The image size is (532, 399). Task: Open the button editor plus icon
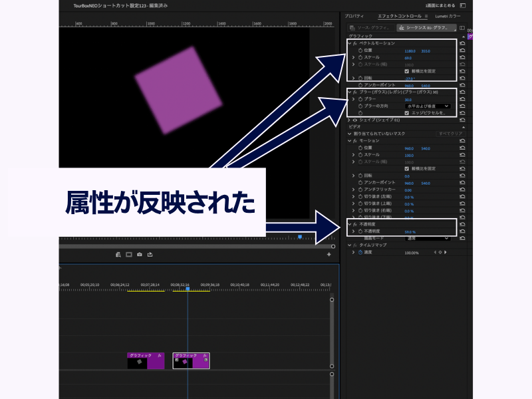(x=329, y=254)
